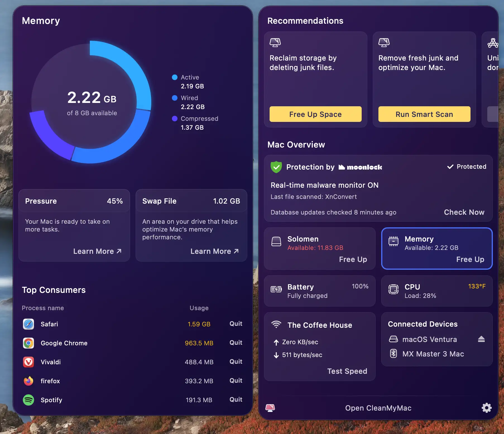The height and width of the screenshot is (434, 504).
Task: Quit Safari from Top Consumers
Action: point(236,324)
